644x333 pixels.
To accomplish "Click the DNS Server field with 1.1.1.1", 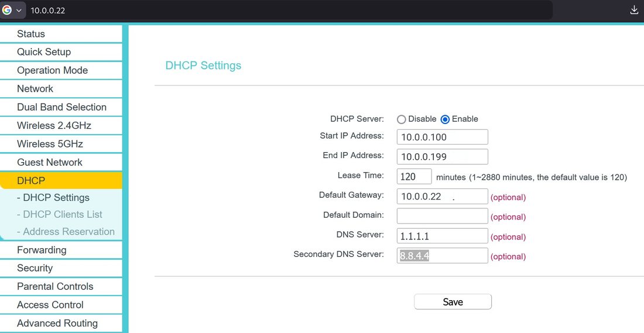I will coord(443,236).
